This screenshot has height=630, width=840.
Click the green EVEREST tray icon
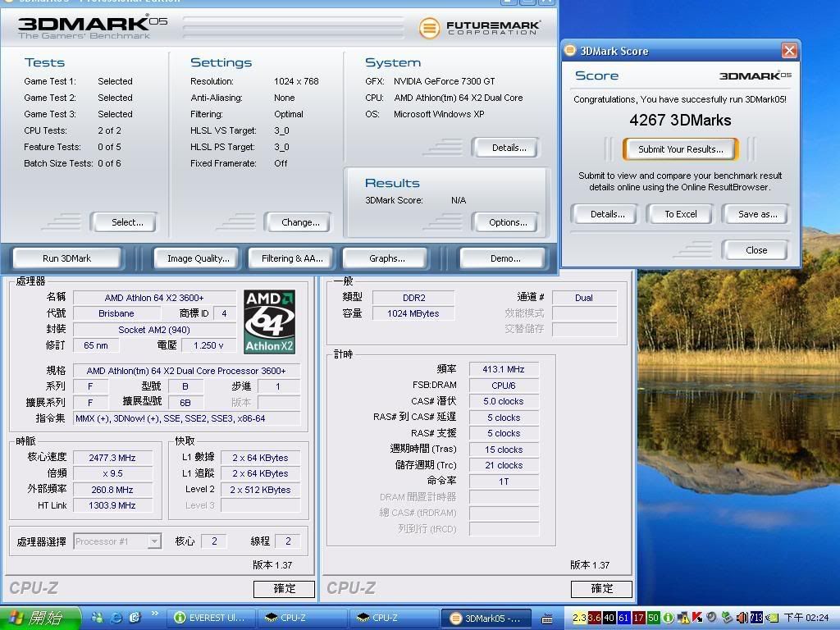(668, 618)
